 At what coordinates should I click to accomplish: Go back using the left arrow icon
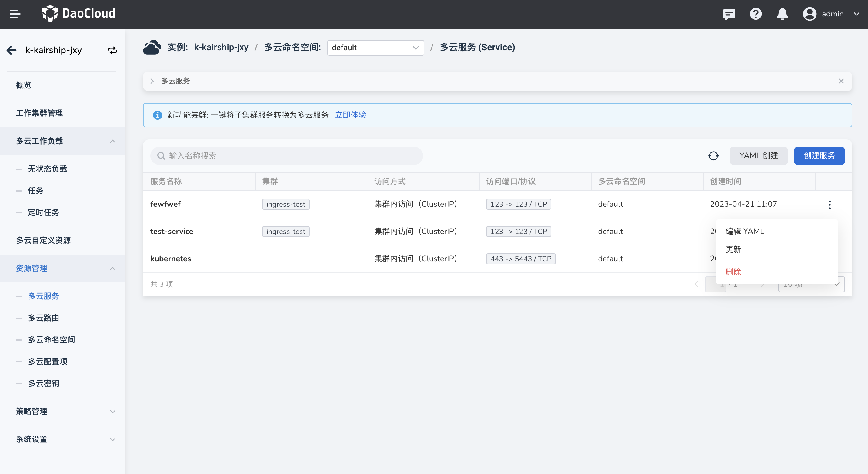[12, 50]
